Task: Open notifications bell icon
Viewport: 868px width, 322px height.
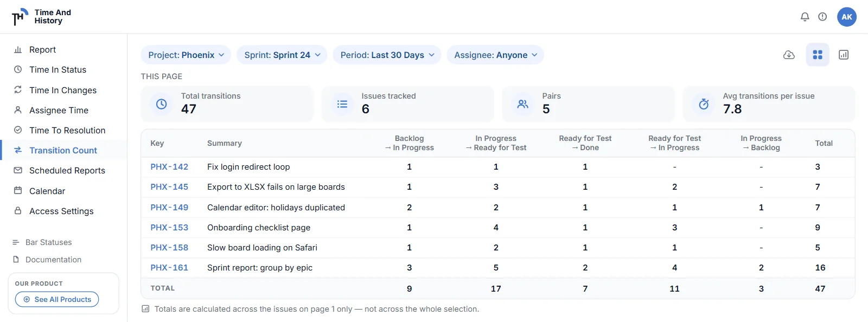Action: (805, 17)
